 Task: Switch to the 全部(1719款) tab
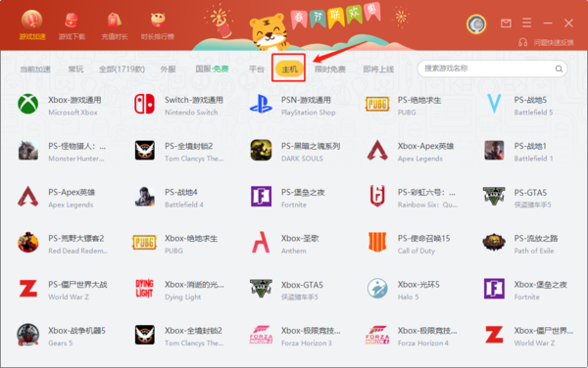pyautogui.click(x=122, y=69)
